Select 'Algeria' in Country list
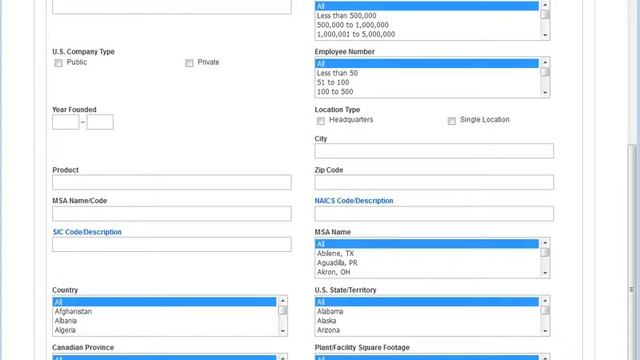This screenshot has width=640, height=360. pos(164,330)
